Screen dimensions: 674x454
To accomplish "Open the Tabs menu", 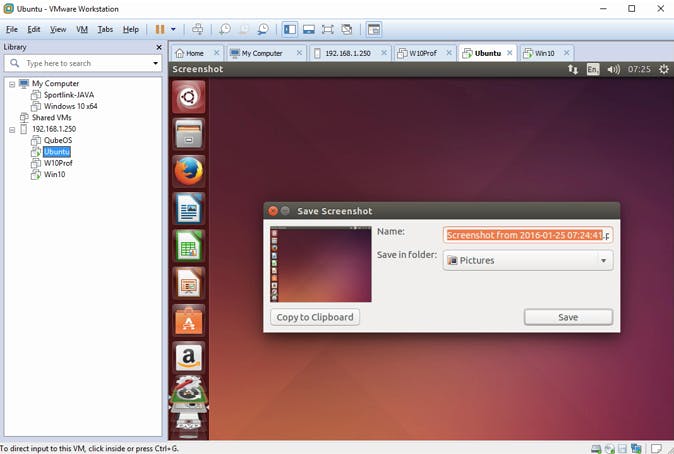I will pos(105,29).
